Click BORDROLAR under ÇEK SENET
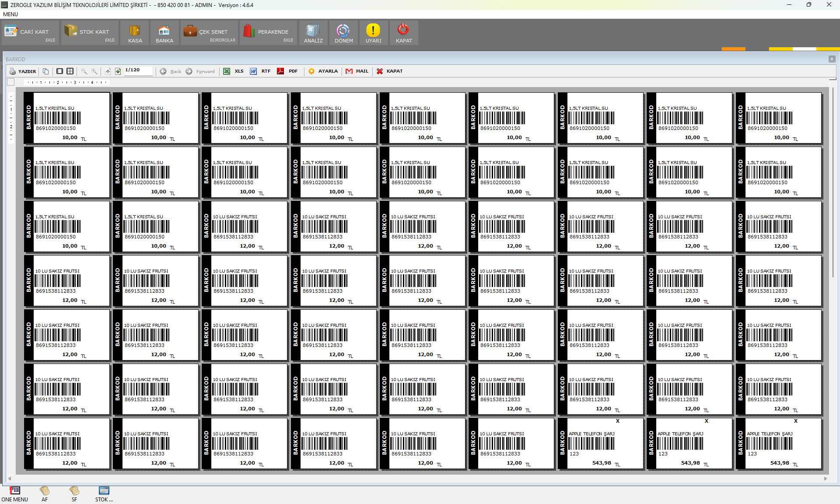The image size is (840, 504). tap(222, 40)
